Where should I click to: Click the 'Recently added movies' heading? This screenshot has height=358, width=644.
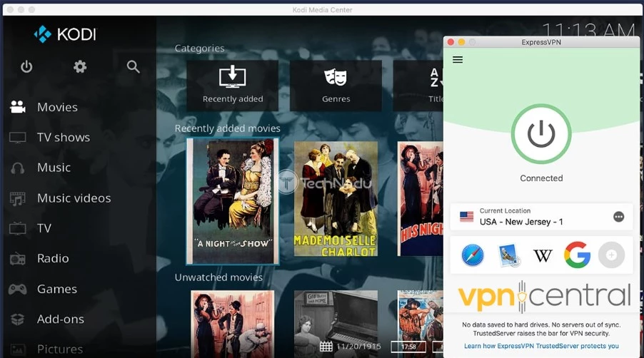pos(228,128)
